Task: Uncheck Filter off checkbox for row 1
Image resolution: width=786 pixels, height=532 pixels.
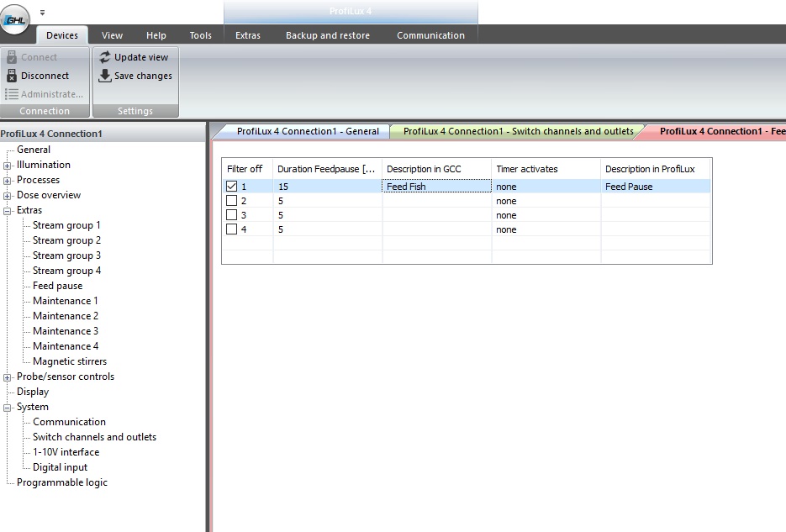Action: click(231, 187)
